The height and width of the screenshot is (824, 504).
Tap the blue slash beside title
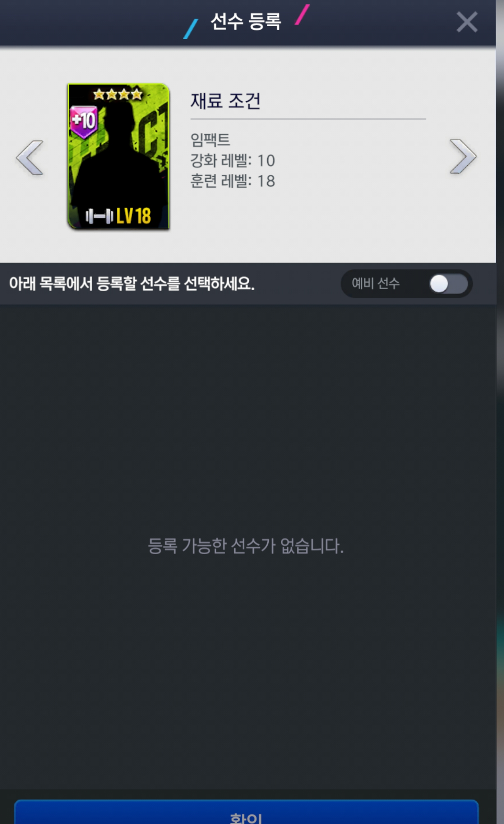(191, 29)
